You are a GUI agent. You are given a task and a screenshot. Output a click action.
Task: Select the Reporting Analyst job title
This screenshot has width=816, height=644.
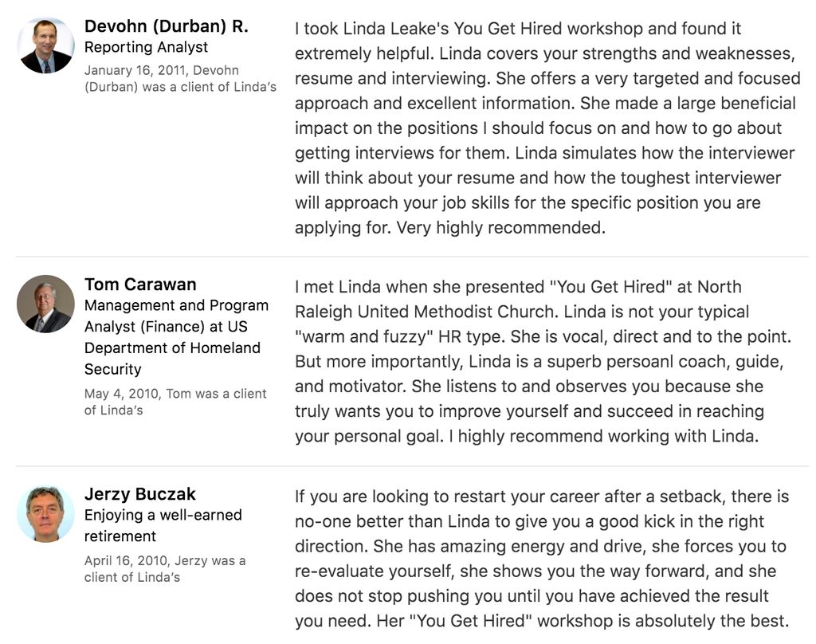click(x=147, y=47)
